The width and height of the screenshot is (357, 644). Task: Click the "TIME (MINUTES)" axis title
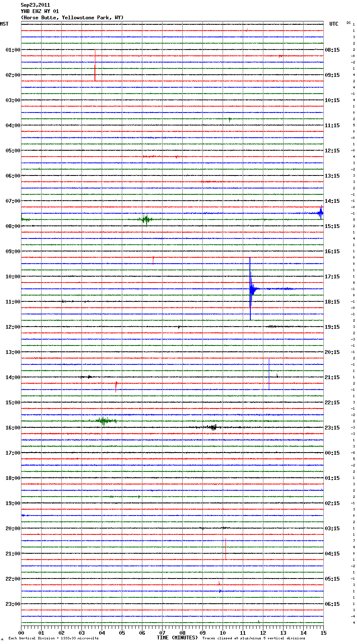coord(177,638)
